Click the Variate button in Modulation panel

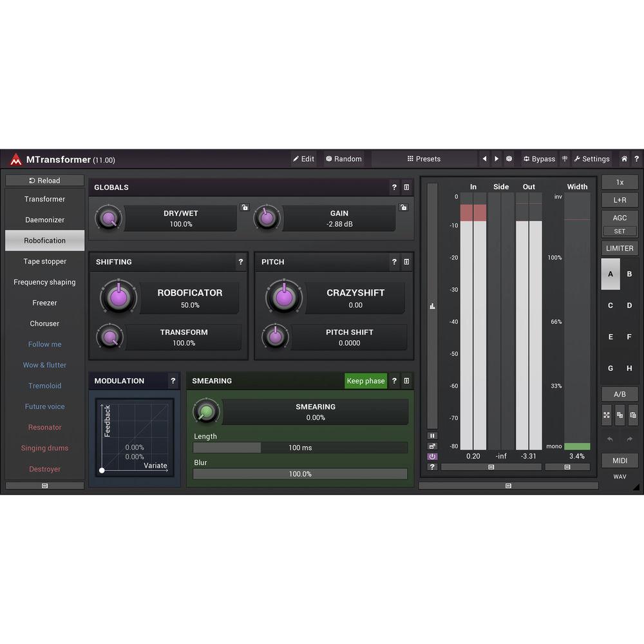tap(156, 466)
